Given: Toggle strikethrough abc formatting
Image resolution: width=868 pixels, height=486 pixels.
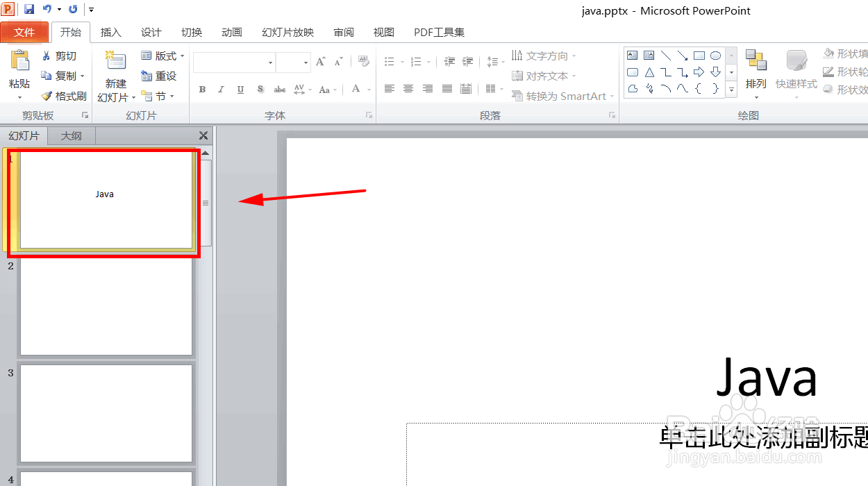Looking at the screenshot, I should tap(280, 89).
